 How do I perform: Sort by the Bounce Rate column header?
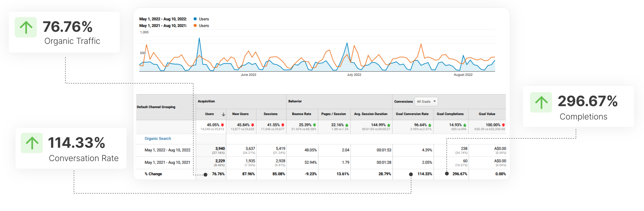301,114
